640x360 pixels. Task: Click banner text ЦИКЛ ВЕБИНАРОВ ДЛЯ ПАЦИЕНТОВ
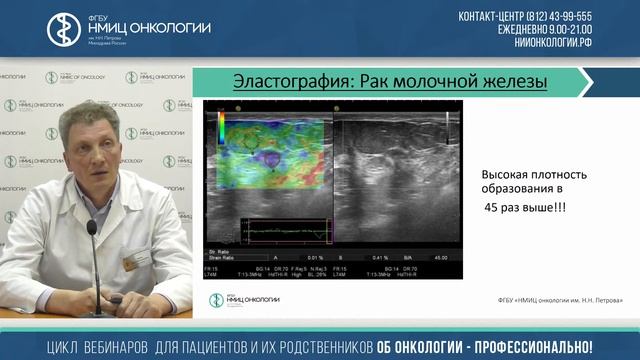point(147,347)
